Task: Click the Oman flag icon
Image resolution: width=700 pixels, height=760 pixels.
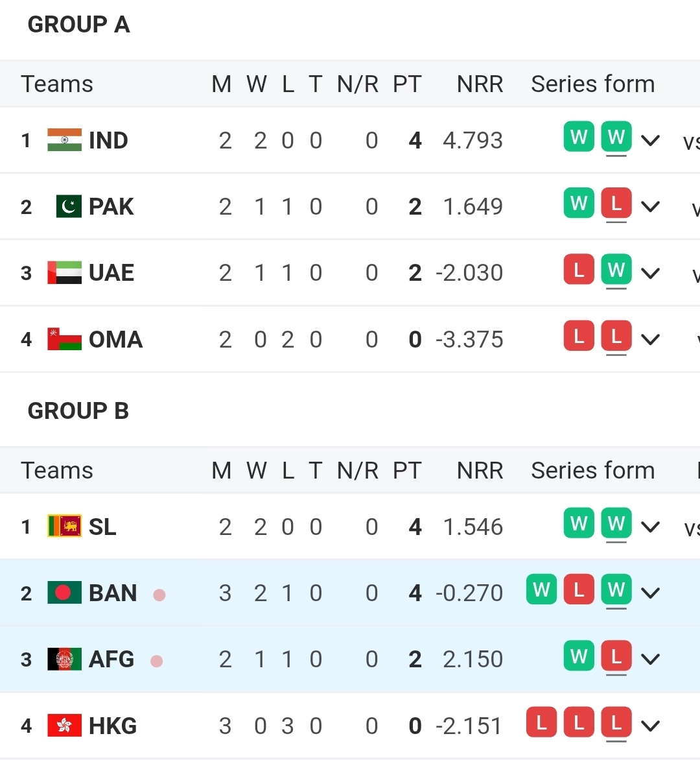Action: click(64, 339)
